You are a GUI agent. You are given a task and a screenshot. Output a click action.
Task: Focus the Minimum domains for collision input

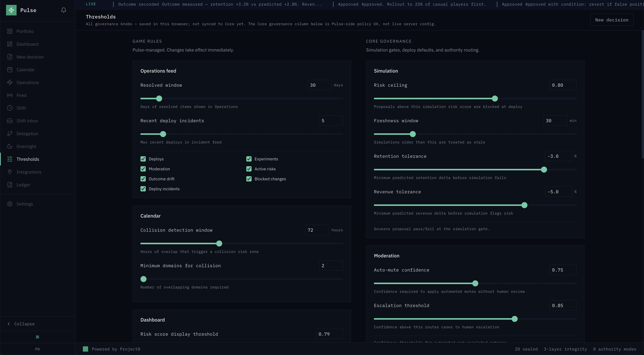click(331, 265)
